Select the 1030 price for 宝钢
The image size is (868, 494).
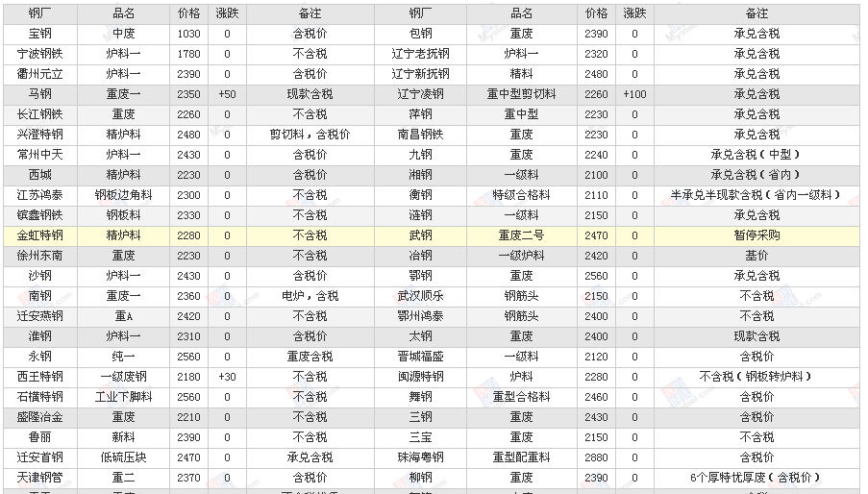189,34
